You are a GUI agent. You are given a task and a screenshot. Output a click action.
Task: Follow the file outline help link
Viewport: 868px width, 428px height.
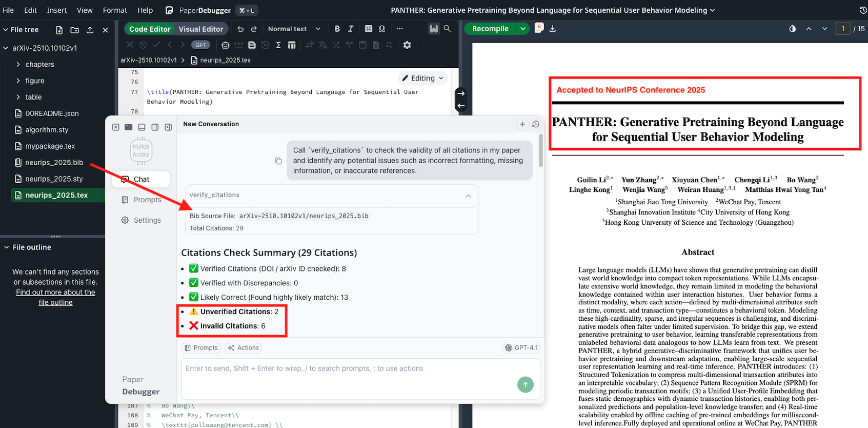[55, 297]
